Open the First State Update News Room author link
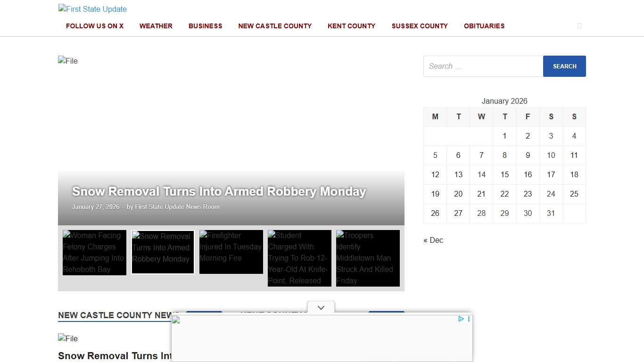 pos(177,206)
